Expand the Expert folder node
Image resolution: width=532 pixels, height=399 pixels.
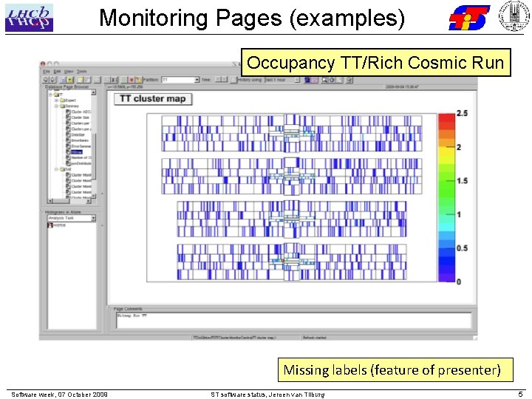[x=57, y=100]
